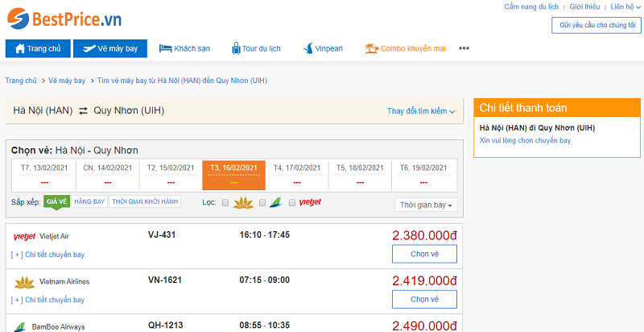Select date T7, 13/02/2021
The image size is (644, 332).
(x=44, y=175)
